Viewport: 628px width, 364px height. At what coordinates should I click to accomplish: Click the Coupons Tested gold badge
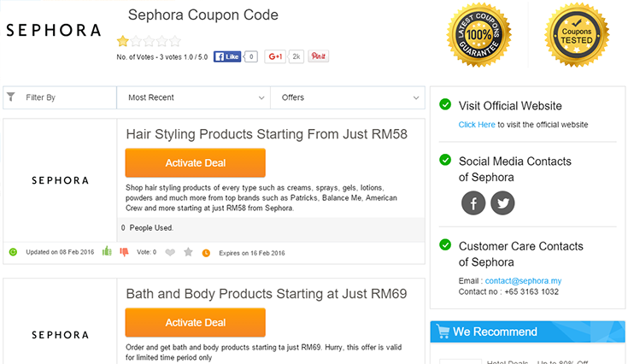point(577,35)
